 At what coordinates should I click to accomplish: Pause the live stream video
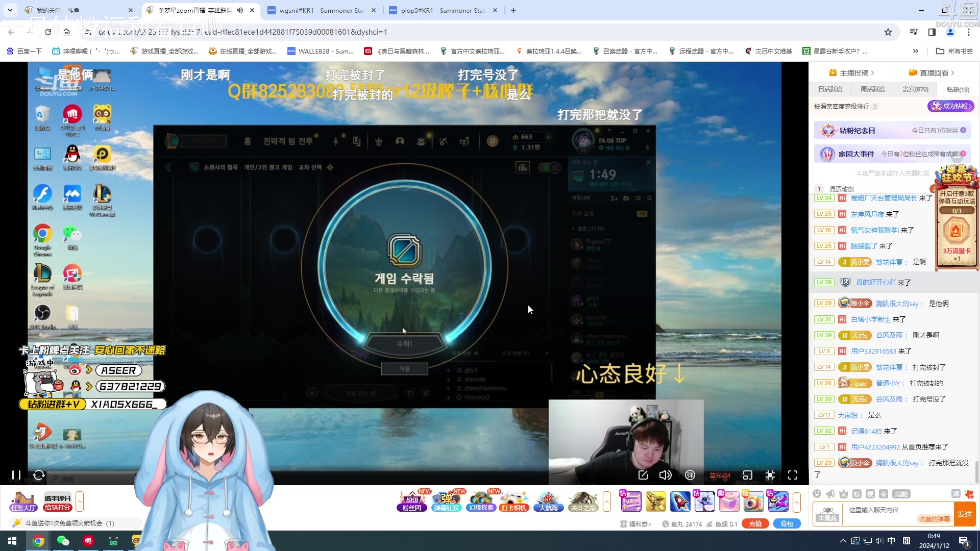coord(16,475)
